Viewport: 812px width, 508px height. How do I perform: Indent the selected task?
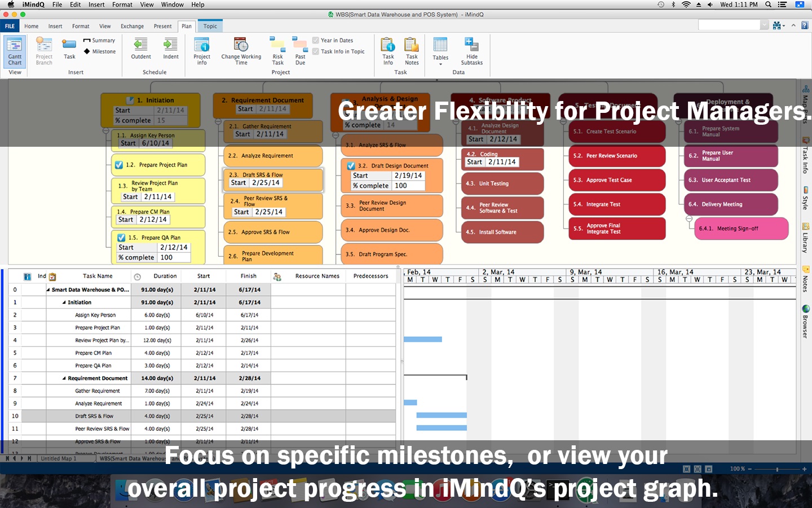click(171, 49)
